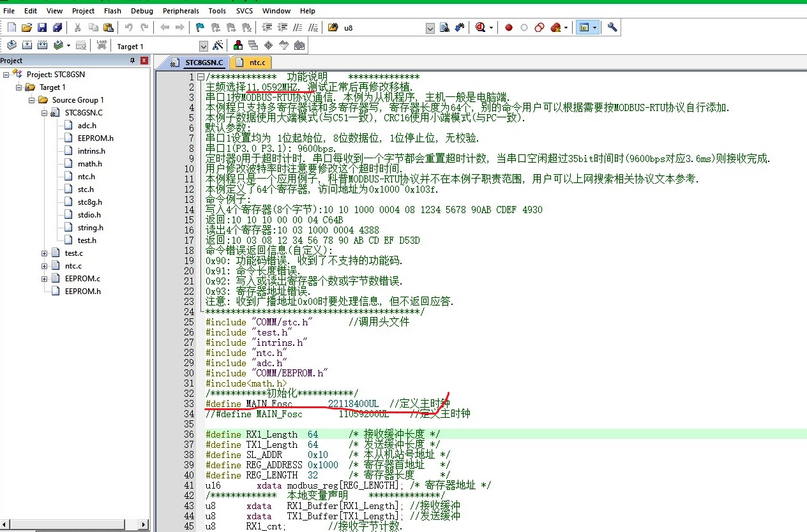Expand the EEPROM.c file node

(x=44, y=279)
